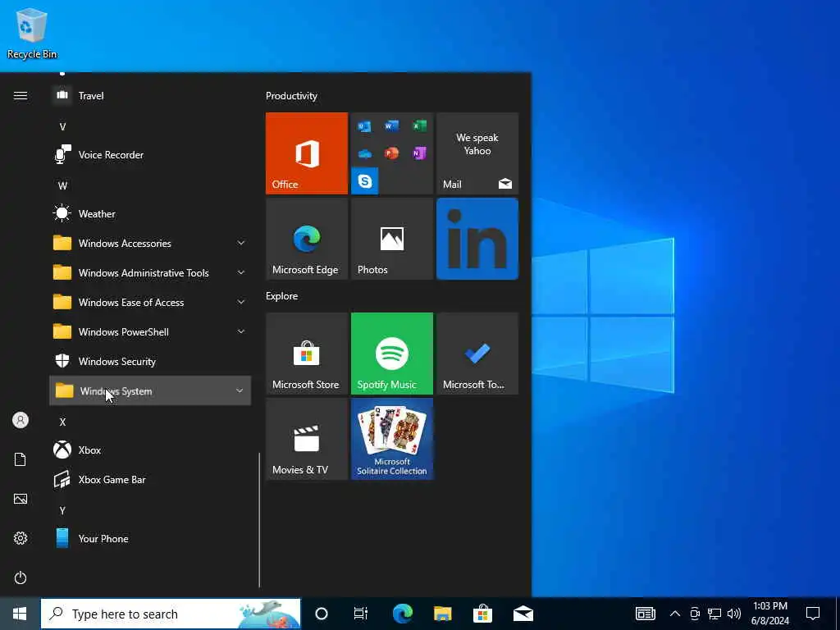Image resolution: width=840 pixels, height=630 pixels.
Task: Open the Your Phone app
Action: pyautogui.click(x=150, y=538)
